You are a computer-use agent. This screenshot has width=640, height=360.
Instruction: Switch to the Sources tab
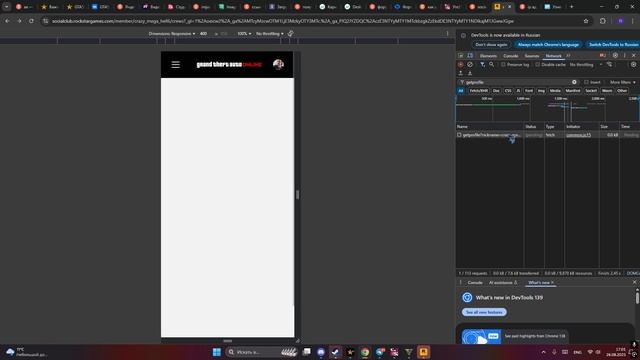point(532,56)
